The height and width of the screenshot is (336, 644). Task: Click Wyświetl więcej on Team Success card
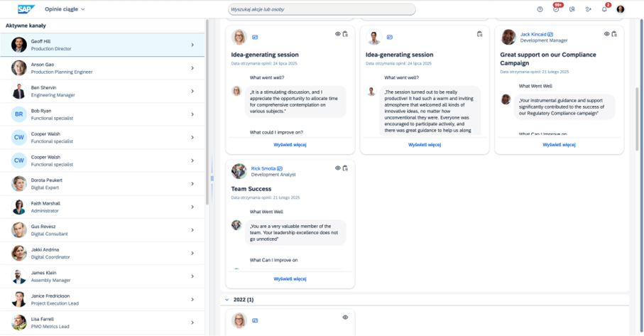(290, 278)
